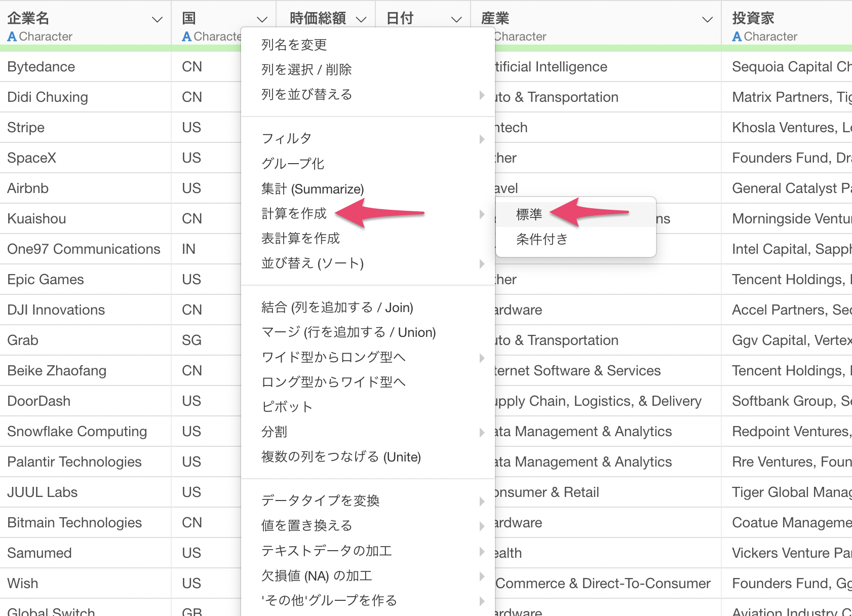Viewport: 852px width, 616px height.
Task: Open the 時価総額 column dropdown arrow
Action: (361, 20)
